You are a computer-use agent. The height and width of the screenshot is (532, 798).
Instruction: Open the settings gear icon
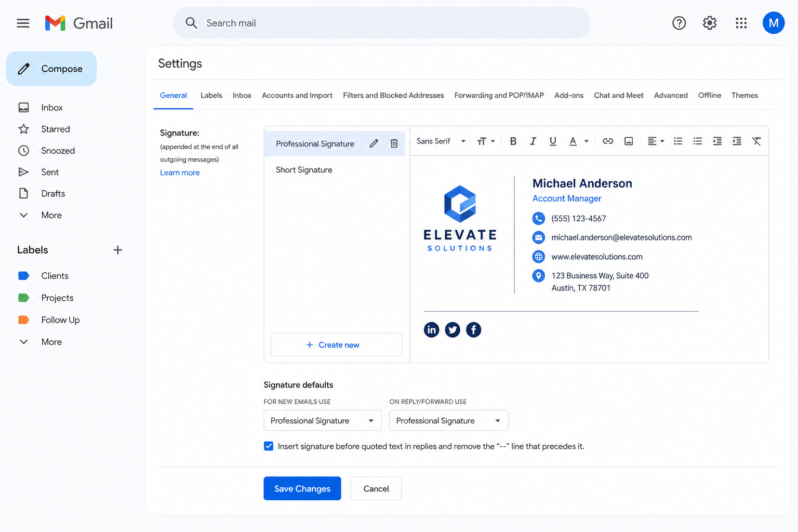point(710,23)
